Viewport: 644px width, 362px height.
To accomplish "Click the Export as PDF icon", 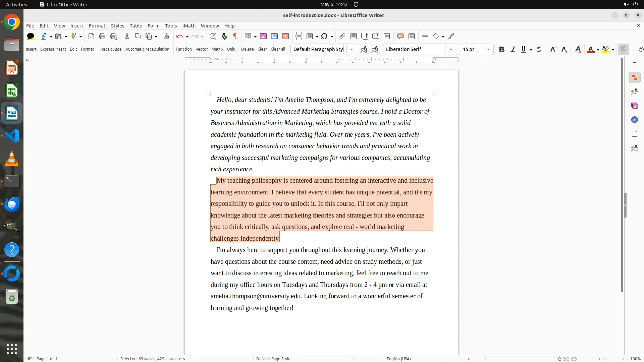I will 91,36.
